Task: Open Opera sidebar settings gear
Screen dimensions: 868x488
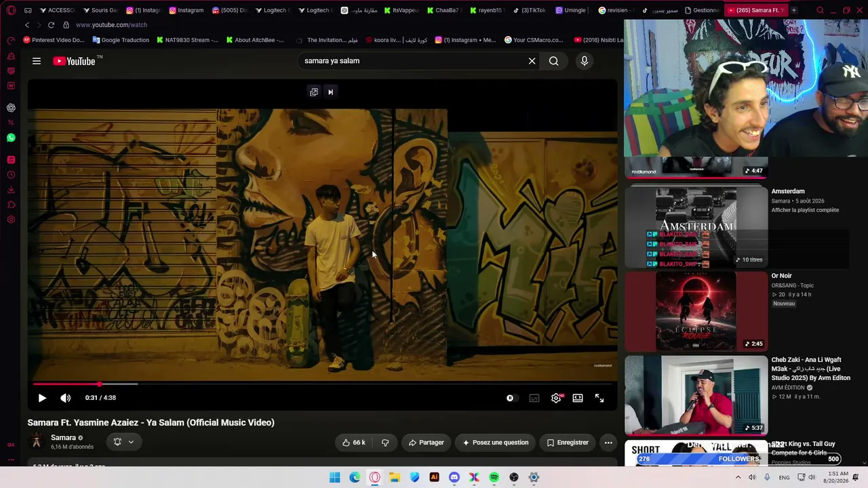Action: pyautogui.click(x=11, y=220)
